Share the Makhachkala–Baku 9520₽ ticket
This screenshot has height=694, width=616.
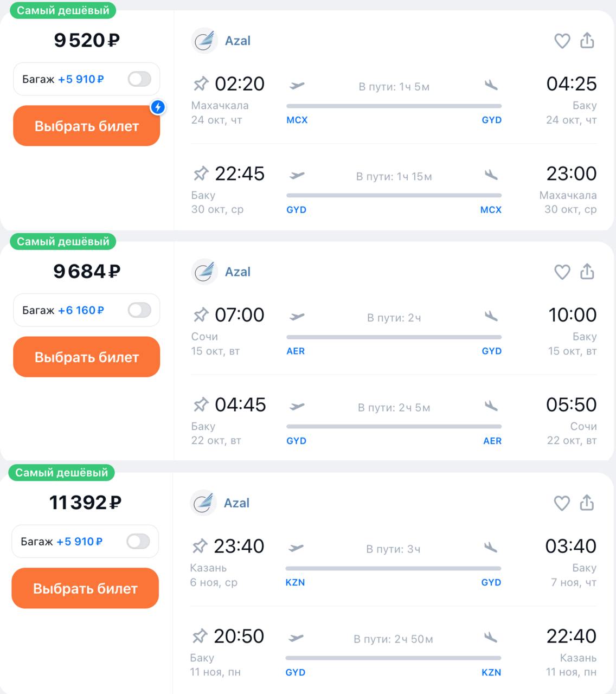point(587,41)
